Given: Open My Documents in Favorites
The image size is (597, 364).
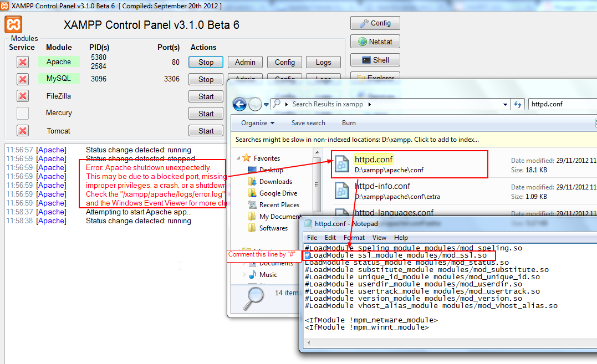Looking at the screenshot, I should click(280, 217).
